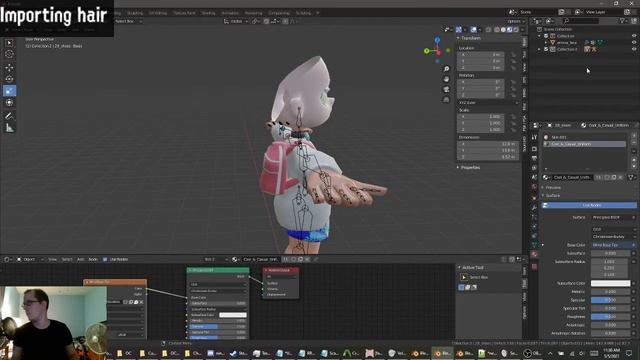The image size is (640, 360).
Task: Open Subsurface Color swatch in properties
Action: (610, 283)
